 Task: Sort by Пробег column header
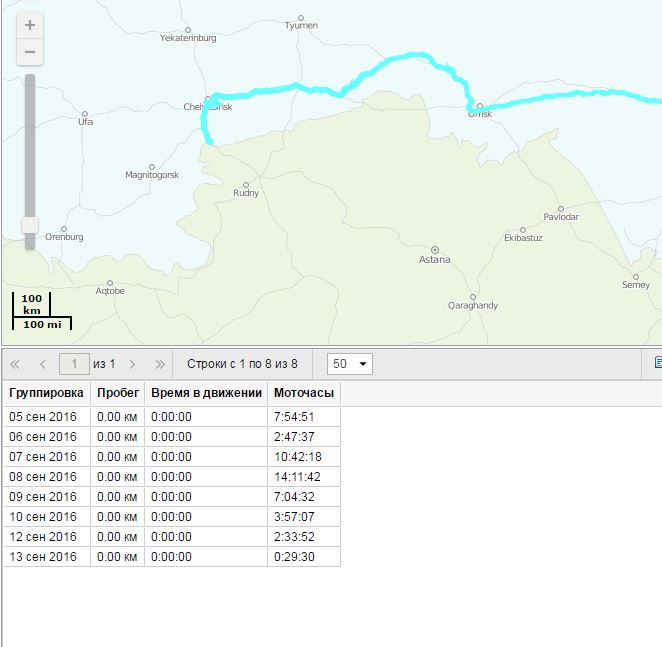[x=117, y=393]
